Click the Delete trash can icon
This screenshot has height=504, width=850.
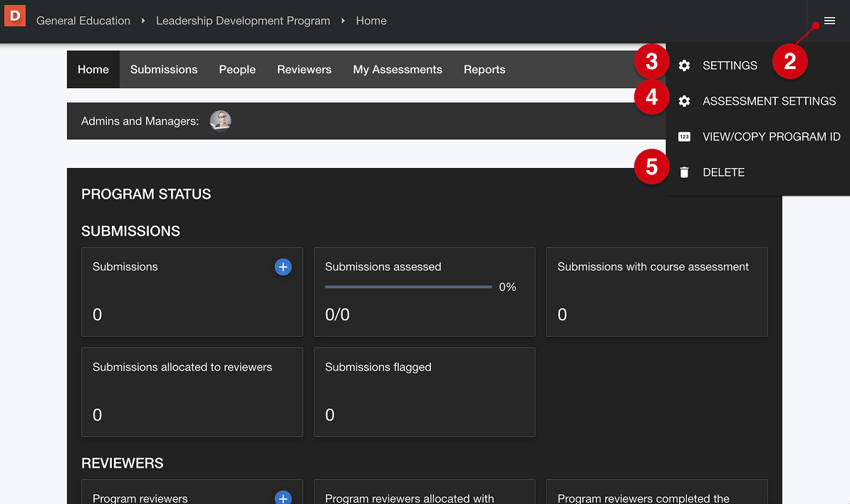click(684, 172)
